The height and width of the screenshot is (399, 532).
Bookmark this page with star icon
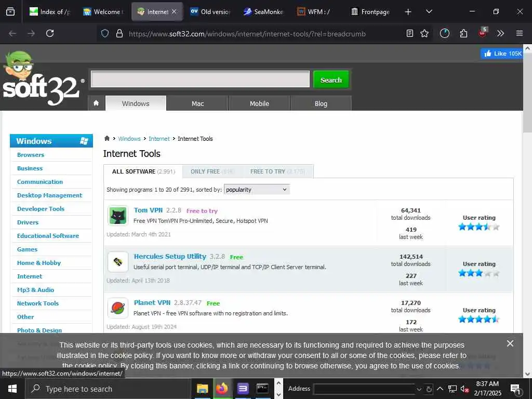pos(424,33)
